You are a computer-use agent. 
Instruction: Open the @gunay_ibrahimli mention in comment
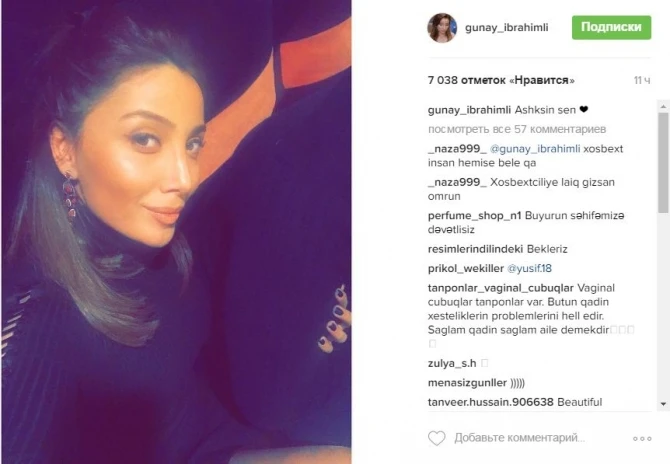535,149
